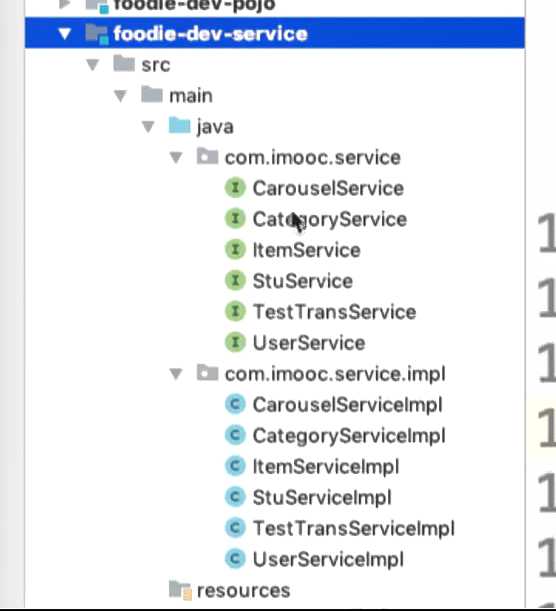This screenshot has width=556, height=611.
Task: Click the ItemServiceImpl class icon
Action: pos(235,466)
